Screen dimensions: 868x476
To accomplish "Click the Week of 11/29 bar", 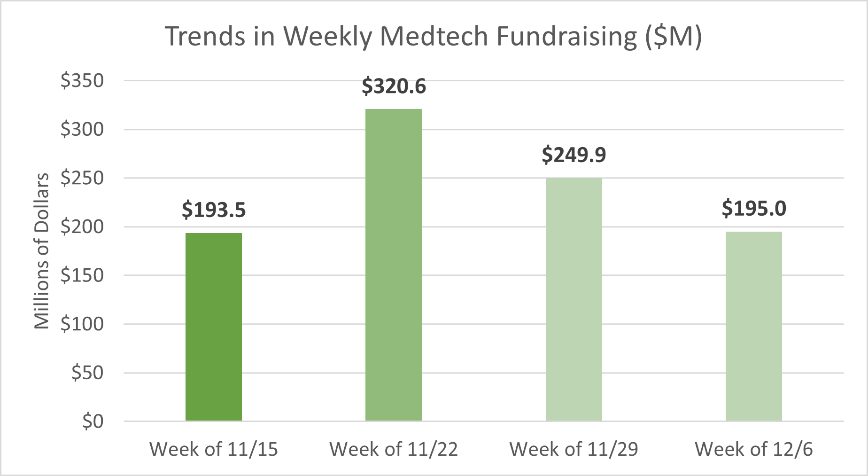I will [573, 299].
